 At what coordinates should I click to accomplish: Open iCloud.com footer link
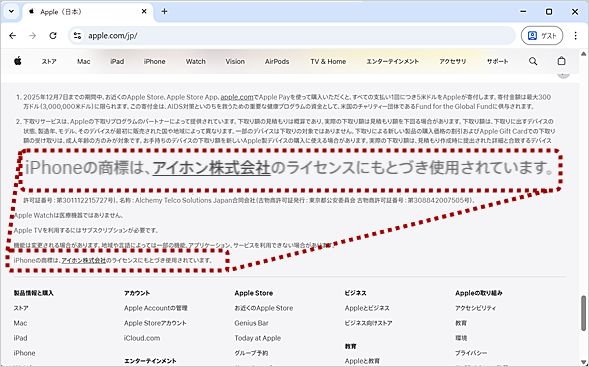[142, 338]
